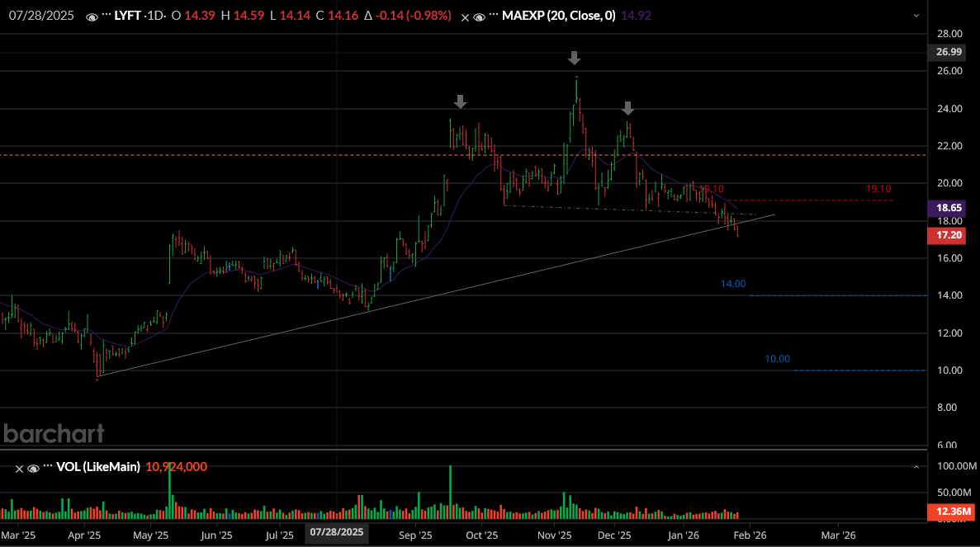Click the 07/28/2025 crosshair date label
This screenshot has height=547, width=980.
tap(336, 532)
